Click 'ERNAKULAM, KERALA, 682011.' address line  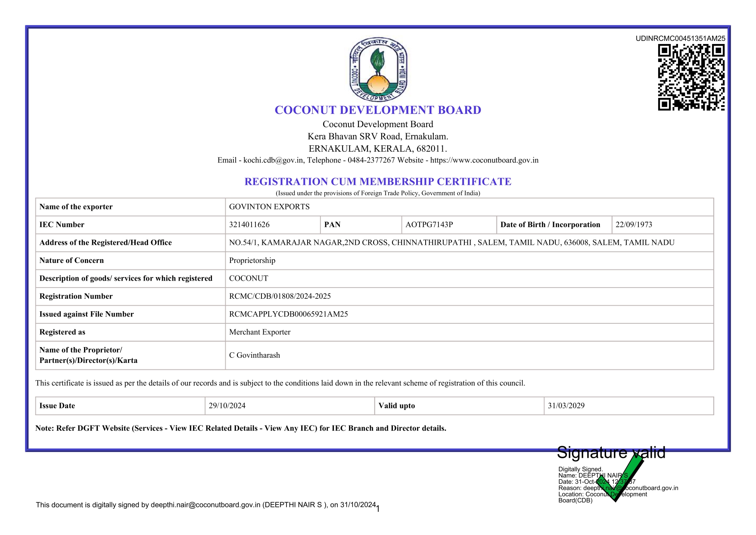click(x=378, y=149)
